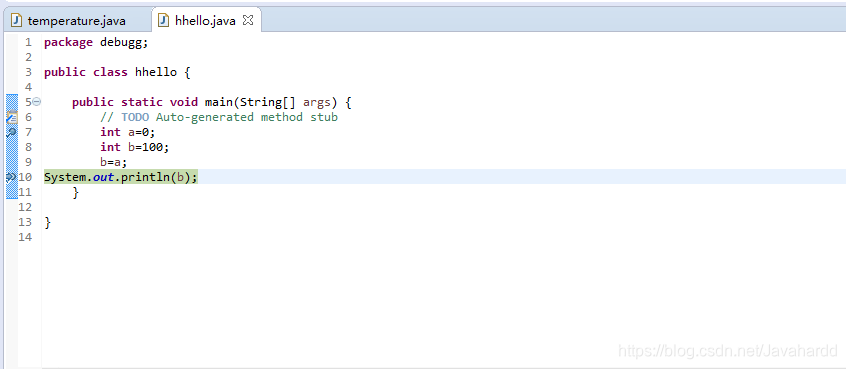
Task: Click the closing brace on line 11
Action: tap(76, 192)
